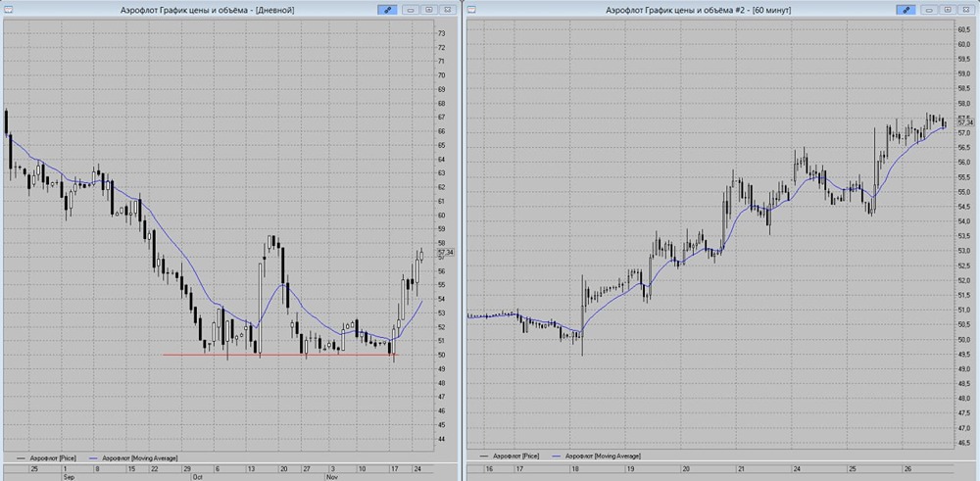Screen dimensions: 980x481
Task: Minimize the 60-minute Aeroflot chart window
Action: (x=929, y=10)
